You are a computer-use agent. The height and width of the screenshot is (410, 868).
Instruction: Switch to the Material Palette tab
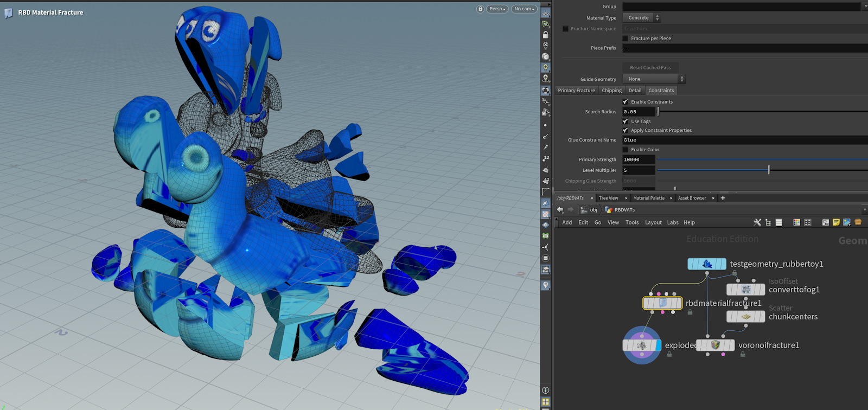tap(649, 198)
